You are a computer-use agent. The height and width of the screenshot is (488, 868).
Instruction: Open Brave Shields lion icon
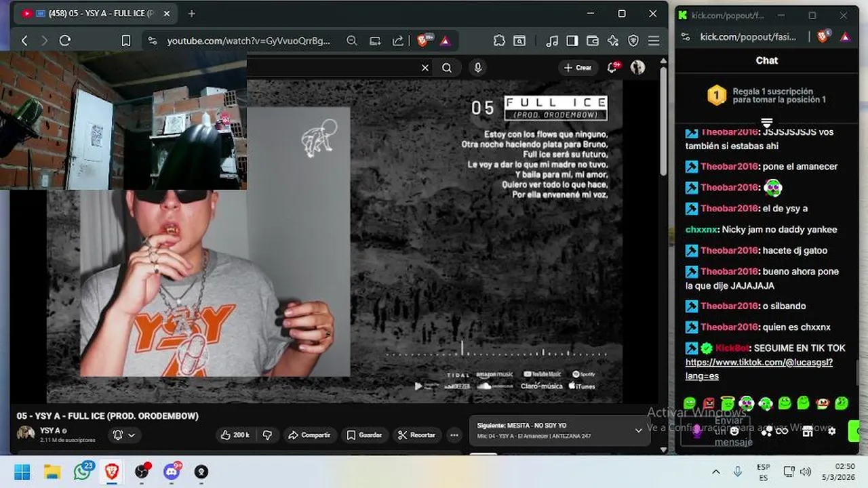(424, 41)
